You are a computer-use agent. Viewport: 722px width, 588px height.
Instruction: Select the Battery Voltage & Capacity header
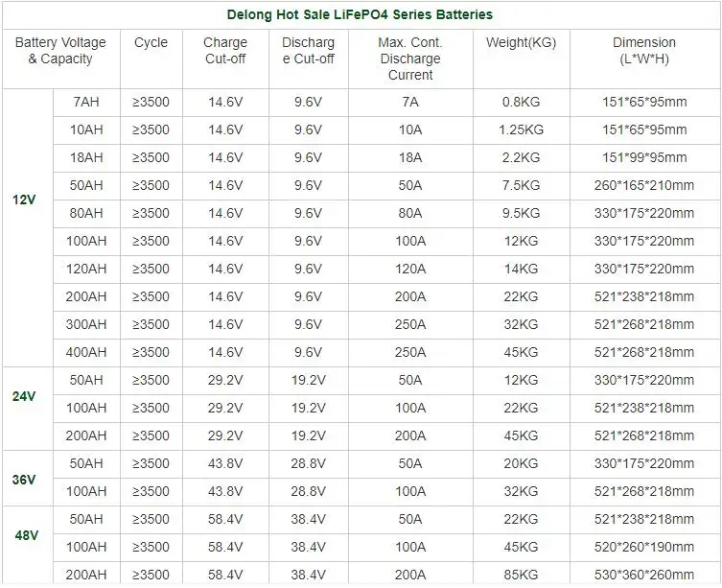pos(60,51)
